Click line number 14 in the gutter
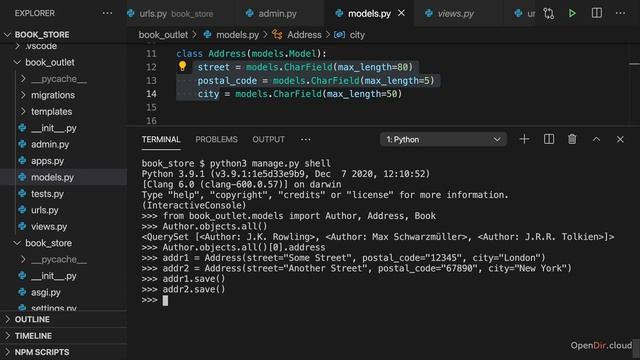Viewport: 640px width, 360px height. pos(151,94)
